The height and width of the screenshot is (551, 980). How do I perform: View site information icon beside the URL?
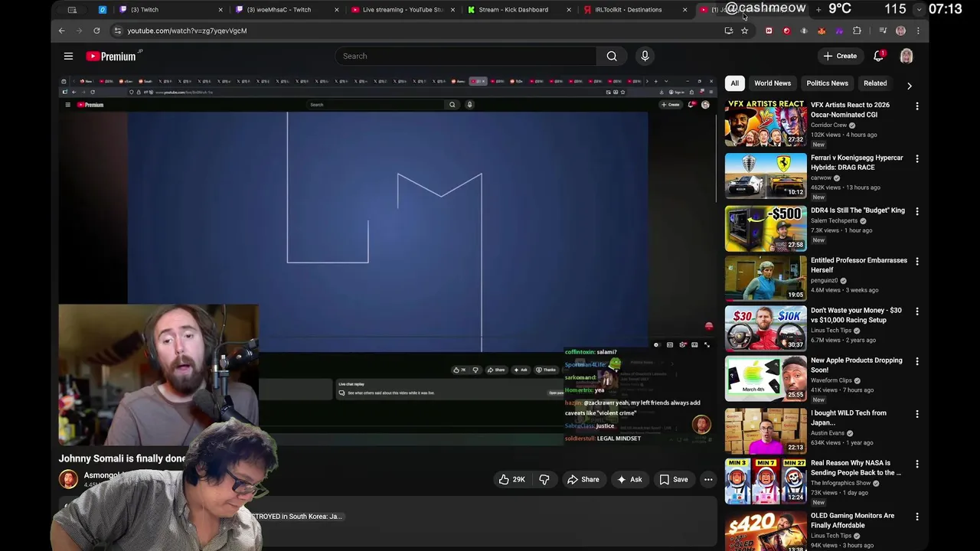coord(117,31)
